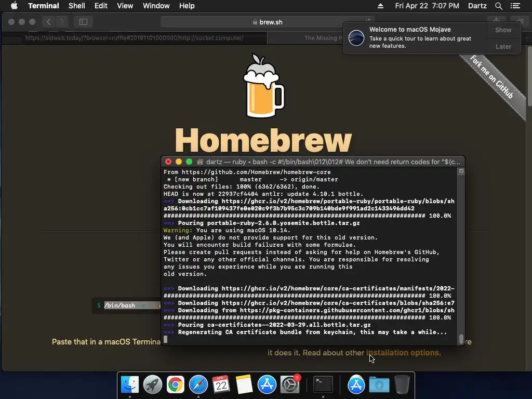Open the Help menu
Image resolution: width=532 pixels, height=399 pixels.
click(187, 6)
